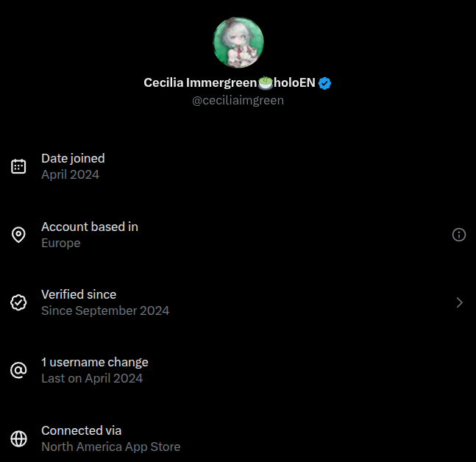Image resolution: width=476 pixels, height=462 pixels.
Task: Click the Cecilia Immergreen display name
Action: coord(200,83)
